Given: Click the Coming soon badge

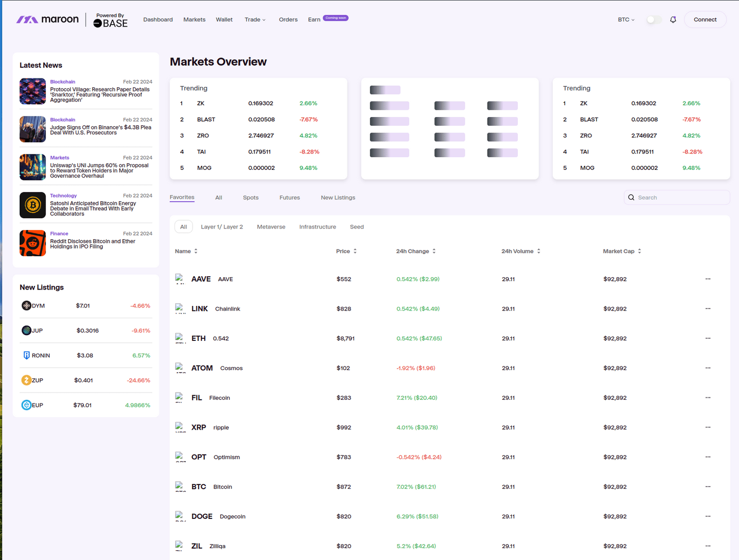Looking at the screenshot, I should tap(336, 18).
